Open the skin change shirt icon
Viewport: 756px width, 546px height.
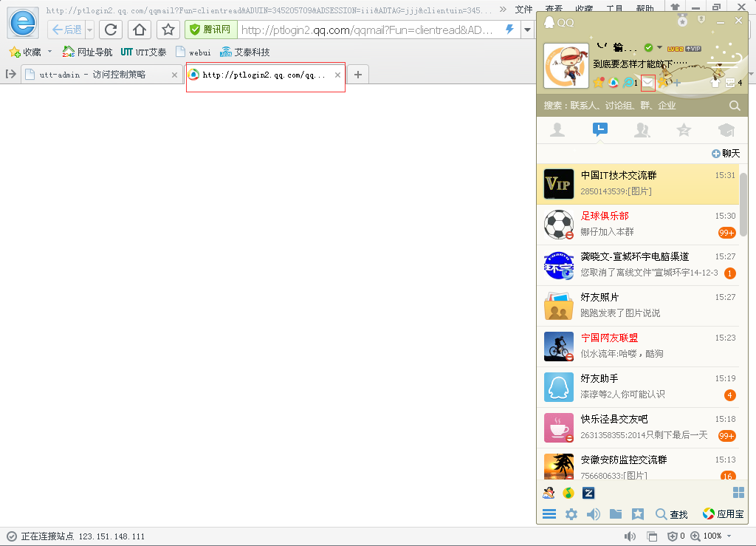click(x=715, y=83)
